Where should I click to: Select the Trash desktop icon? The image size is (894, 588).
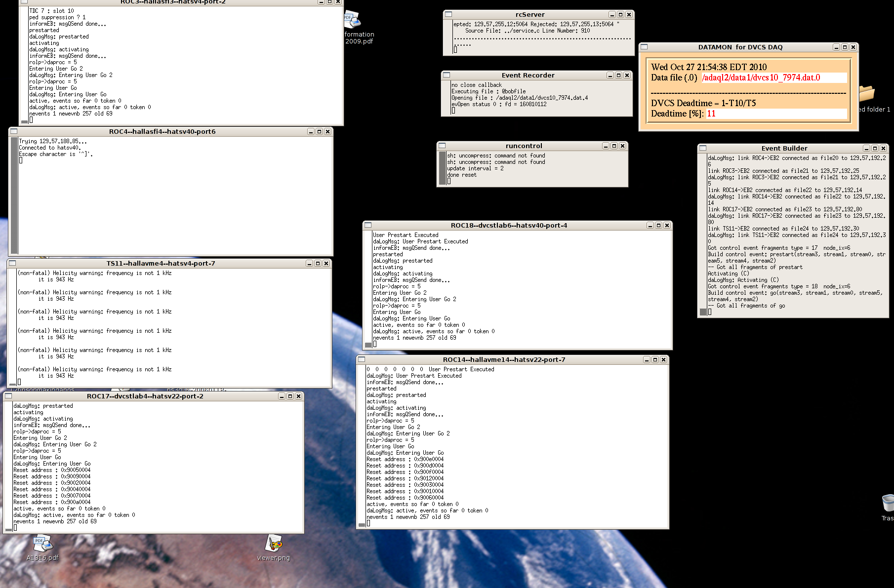[x=888, y=508]
